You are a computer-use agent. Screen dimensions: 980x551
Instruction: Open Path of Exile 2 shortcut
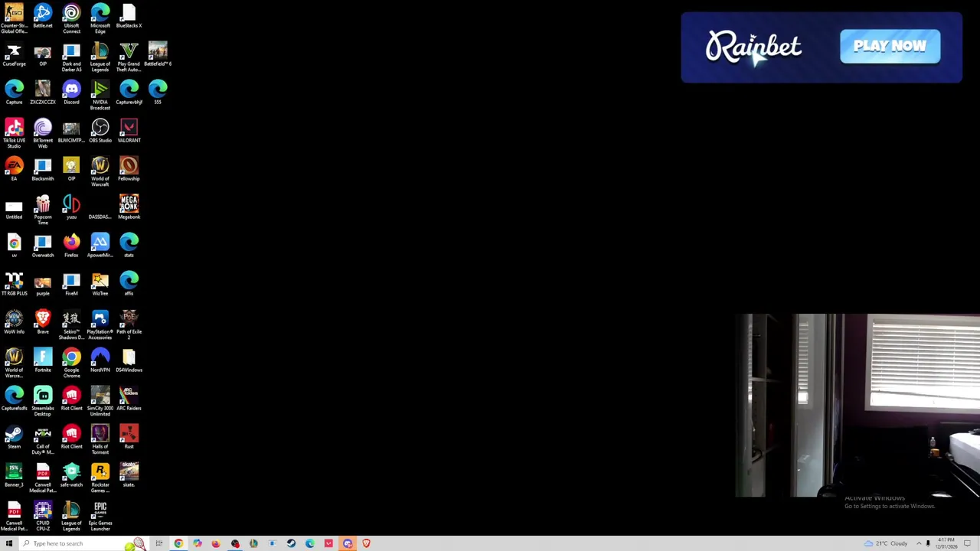(x=129, y=325)
